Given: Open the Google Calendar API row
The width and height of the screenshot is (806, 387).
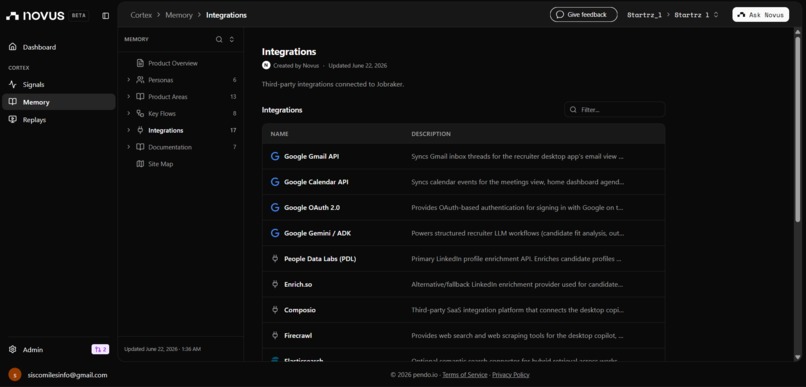Looking at the screenshot, I should (464, 182).
